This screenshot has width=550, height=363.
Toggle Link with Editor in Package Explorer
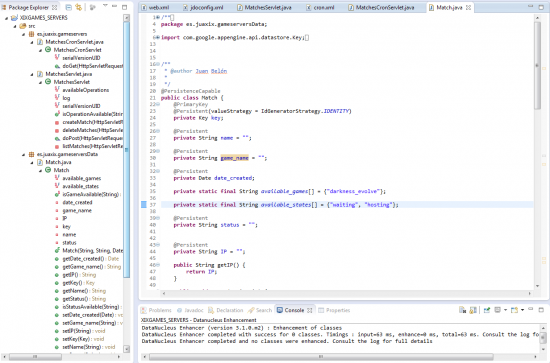tap(79, 7)
